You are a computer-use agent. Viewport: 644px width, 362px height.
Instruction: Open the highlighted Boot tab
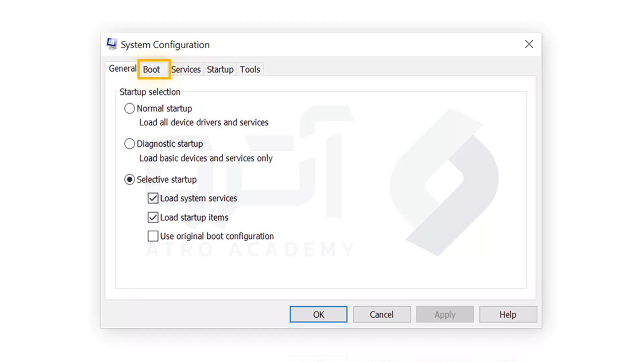click(x=152, y=69)
